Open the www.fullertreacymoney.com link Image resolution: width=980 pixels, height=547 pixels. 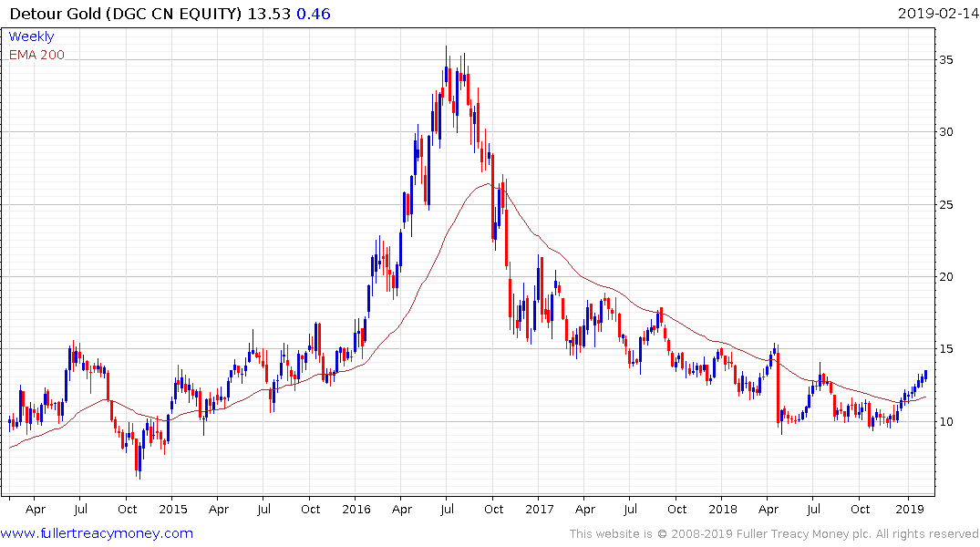97,533
